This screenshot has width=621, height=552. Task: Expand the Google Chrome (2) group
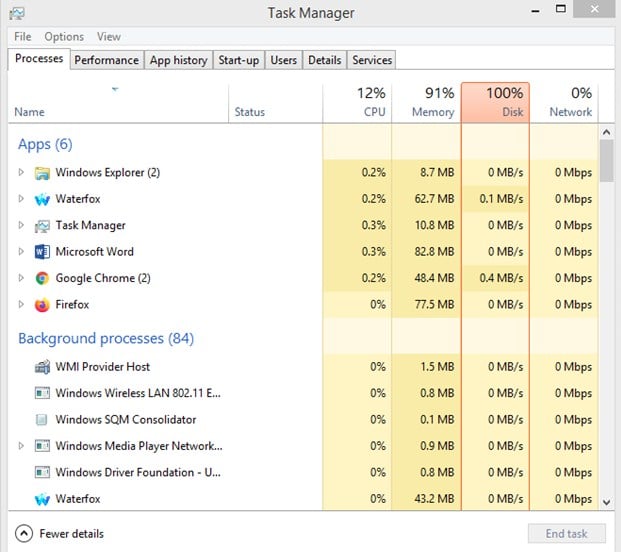pyautogui.click(x=21, y=278)
